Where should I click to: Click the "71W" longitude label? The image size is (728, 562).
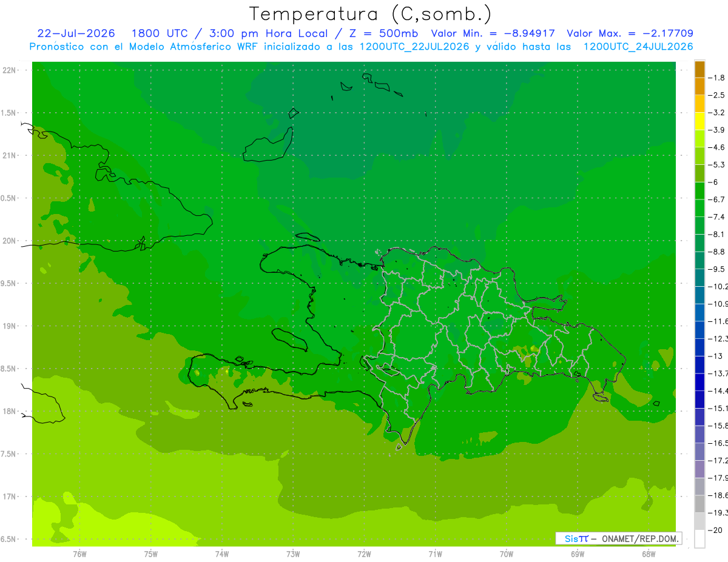(435, 554)
